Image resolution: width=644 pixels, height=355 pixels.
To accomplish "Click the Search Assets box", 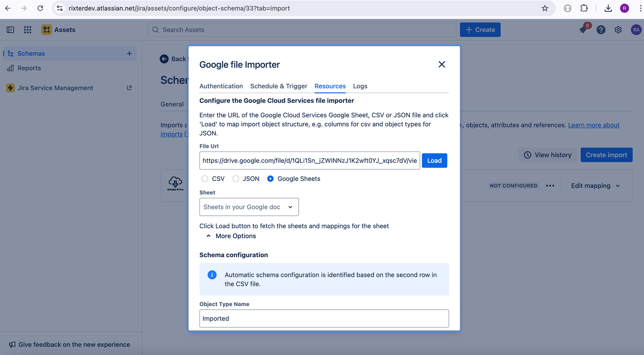I will pos(302,30).
